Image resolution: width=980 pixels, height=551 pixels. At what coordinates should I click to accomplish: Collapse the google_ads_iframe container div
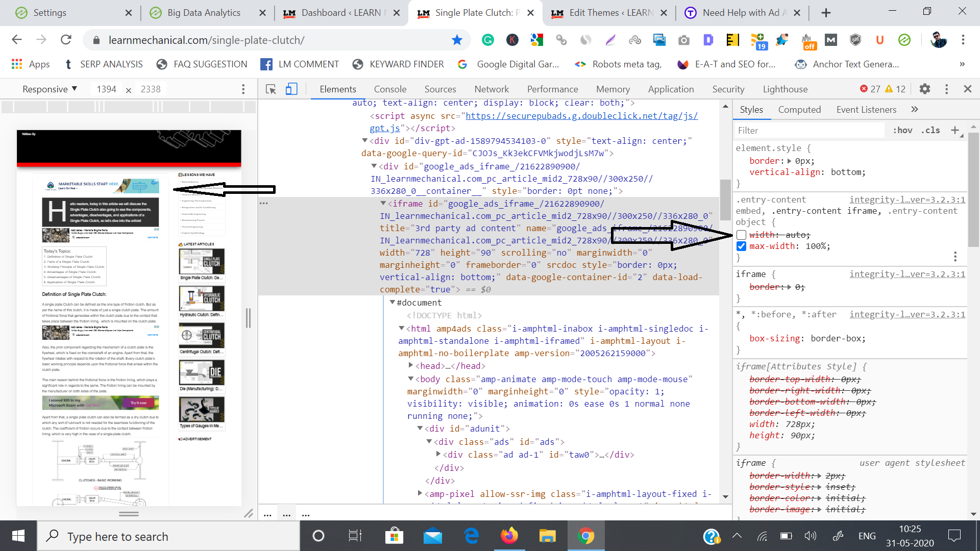(x=374, y=166)
